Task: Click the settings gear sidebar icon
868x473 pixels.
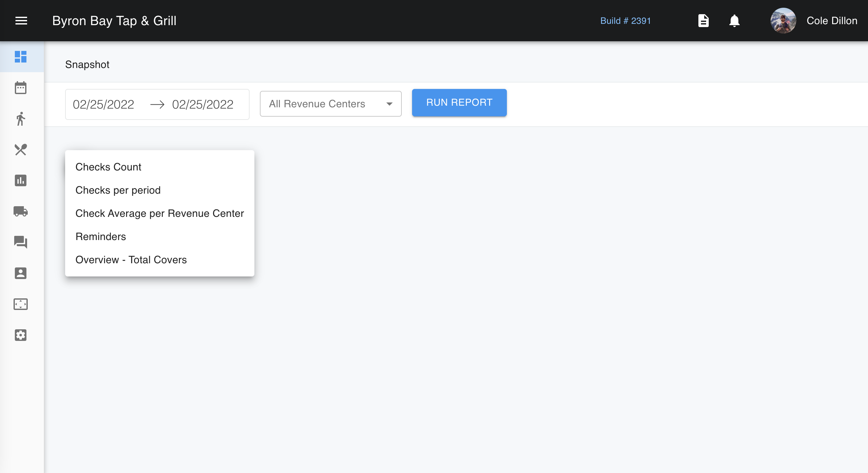Action: (21, 335)
